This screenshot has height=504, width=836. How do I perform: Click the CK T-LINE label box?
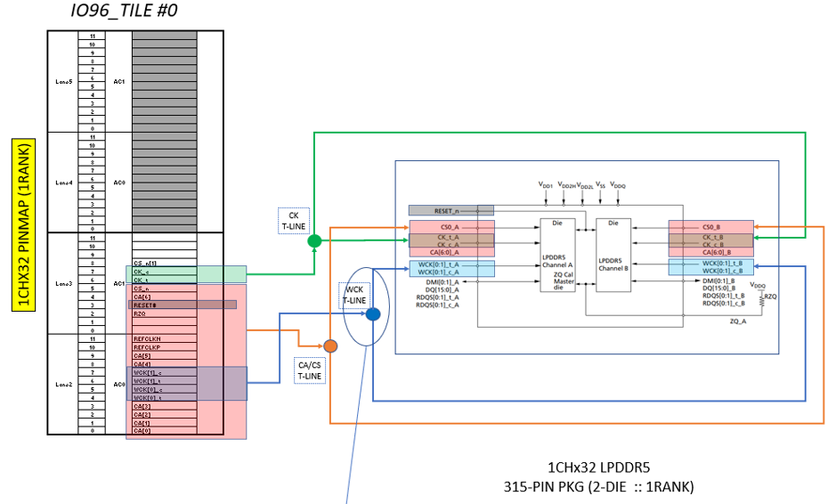[x=294, y=221]
